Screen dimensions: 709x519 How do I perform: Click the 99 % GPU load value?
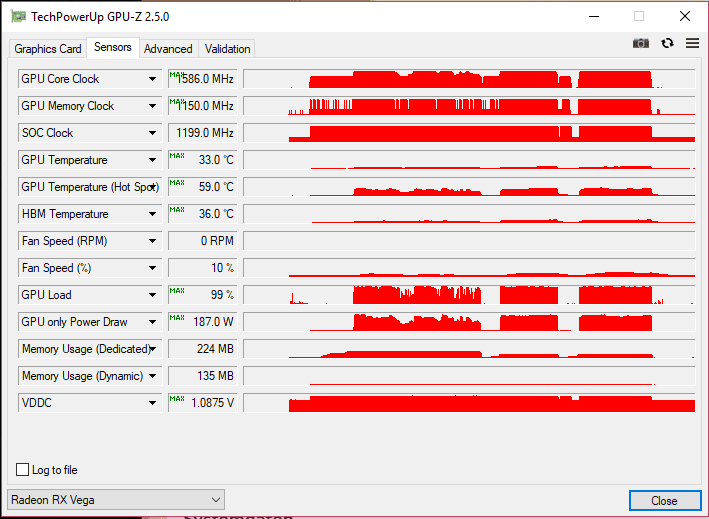[203, 295]
